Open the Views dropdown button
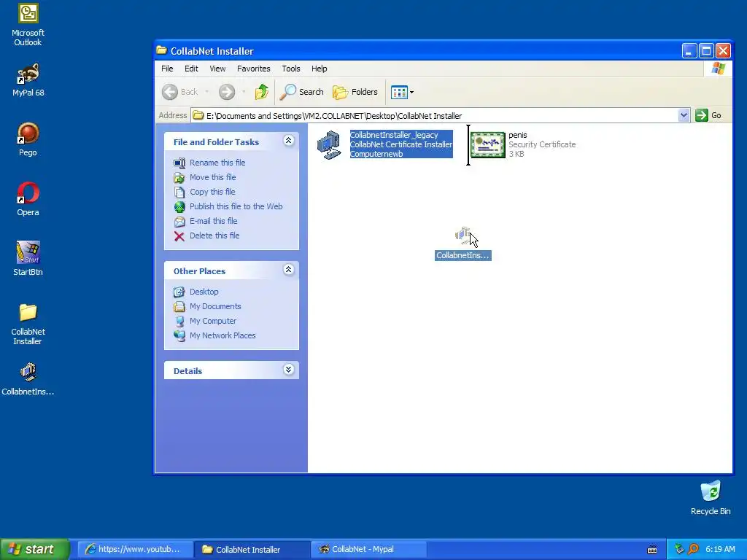The image size is (747, 560). [x=402, y=92]
